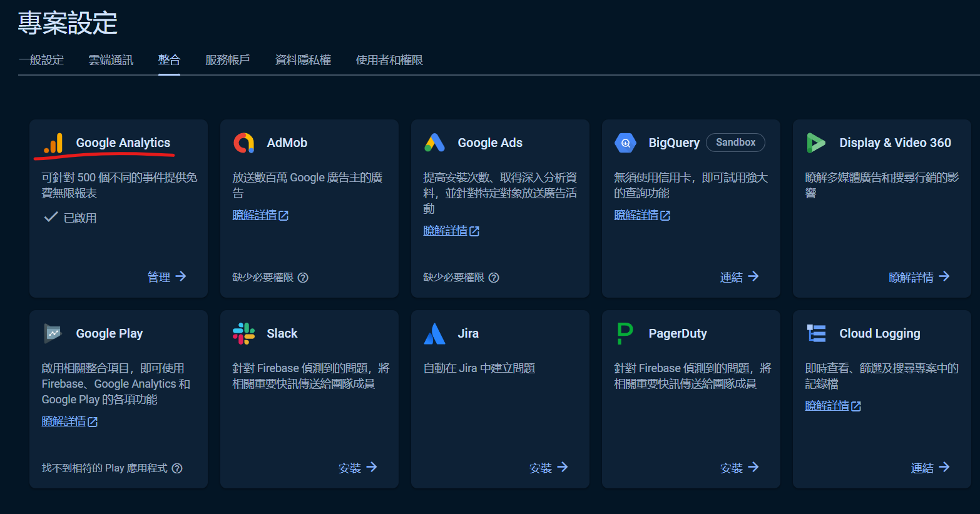
Task: Click the Display & Video 360 icon
Action: pyautogui.click(x=816, y=143)
